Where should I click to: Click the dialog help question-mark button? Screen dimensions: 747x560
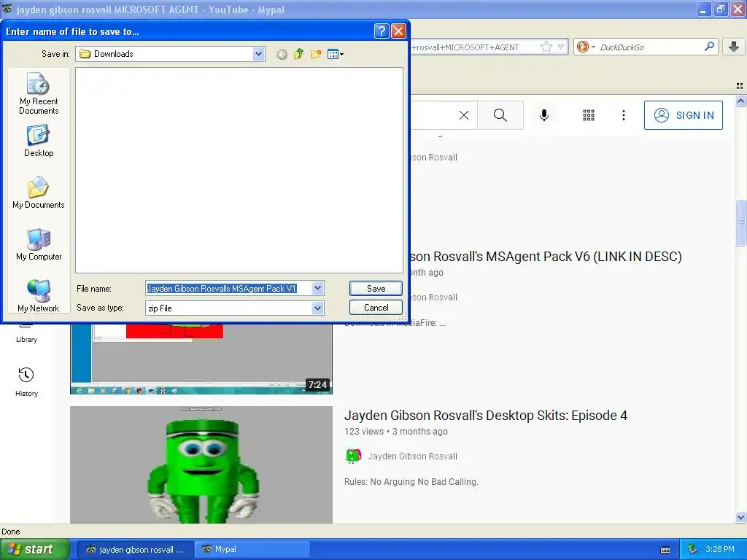click(x=381, y=31)
